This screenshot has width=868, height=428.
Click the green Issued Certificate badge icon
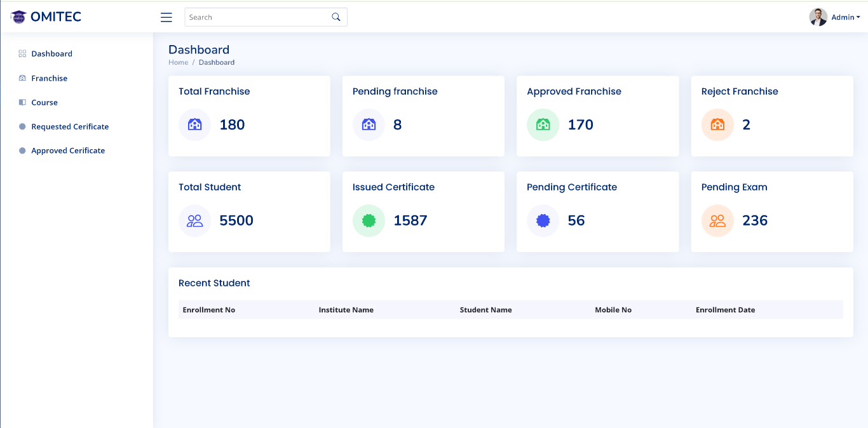[x=369, y=220]
